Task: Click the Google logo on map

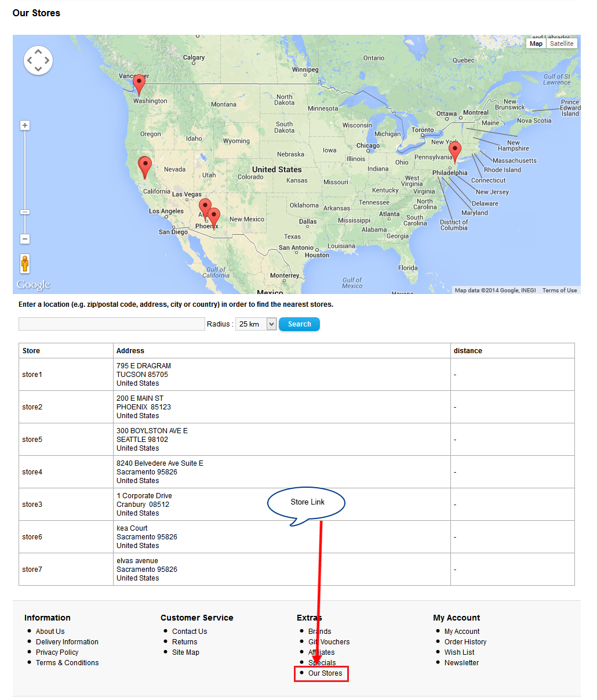Action: 33,285
